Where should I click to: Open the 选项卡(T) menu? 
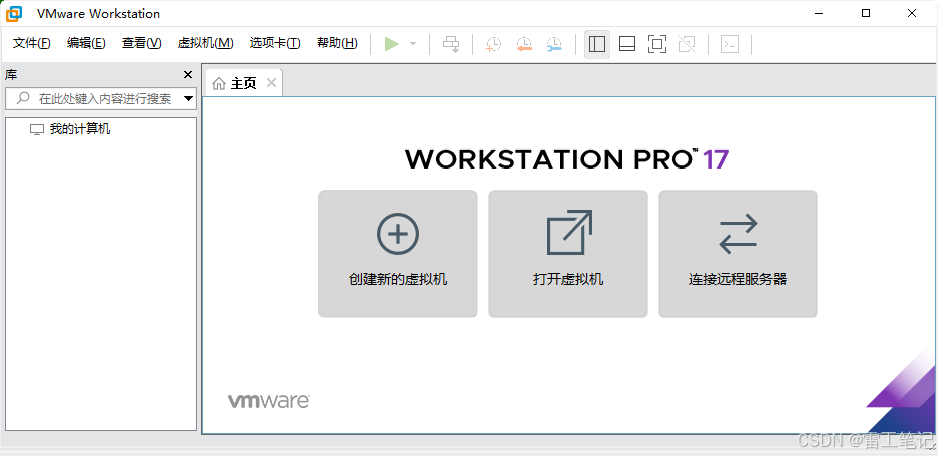pos(275,43)
